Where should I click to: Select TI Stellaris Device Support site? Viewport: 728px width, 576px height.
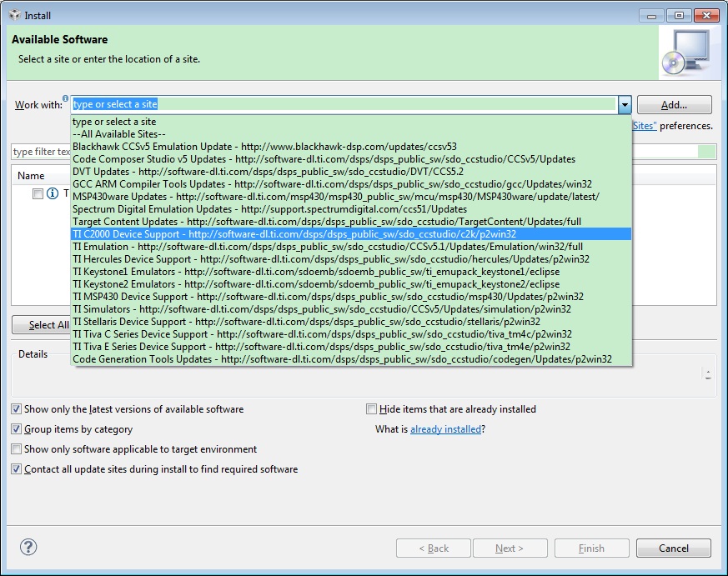[x=351, y=322]
